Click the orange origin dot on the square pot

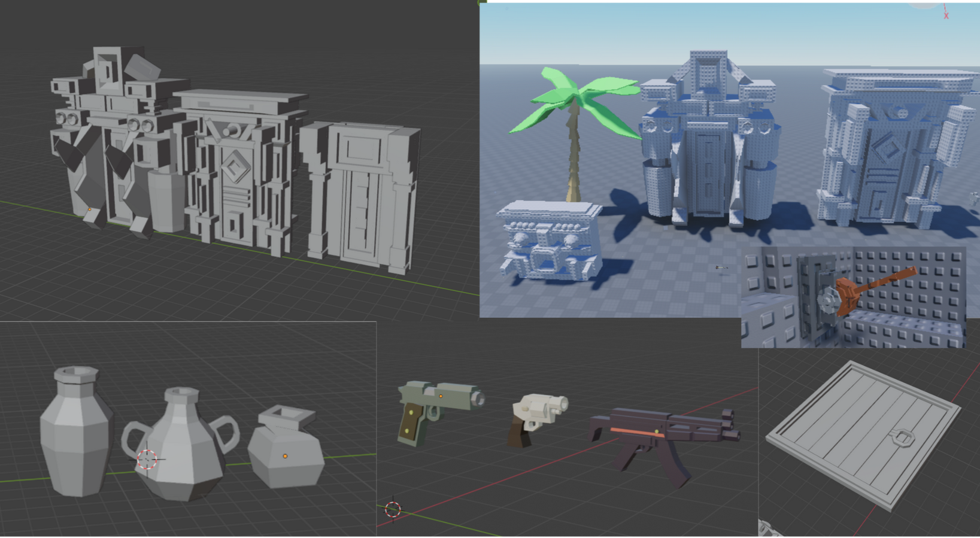click(285, 456)
